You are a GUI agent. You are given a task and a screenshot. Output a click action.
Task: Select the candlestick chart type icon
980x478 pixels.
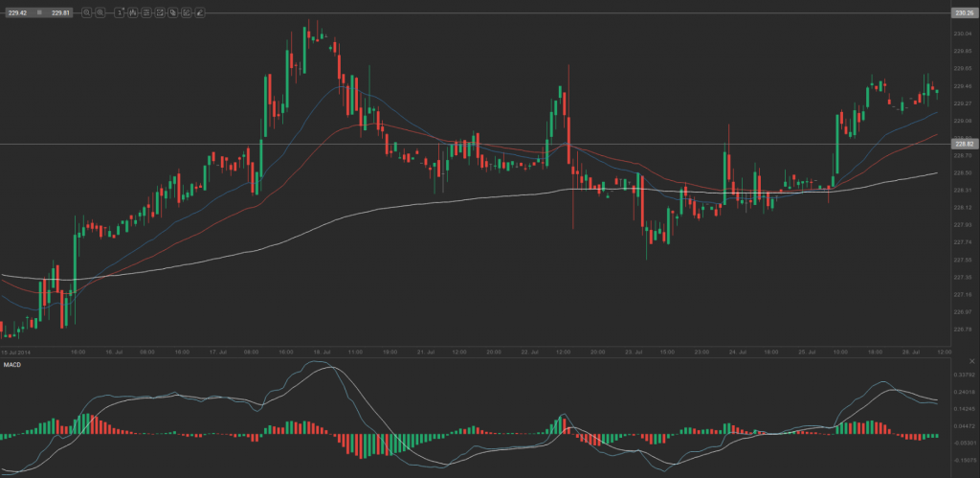click(133, 12)
